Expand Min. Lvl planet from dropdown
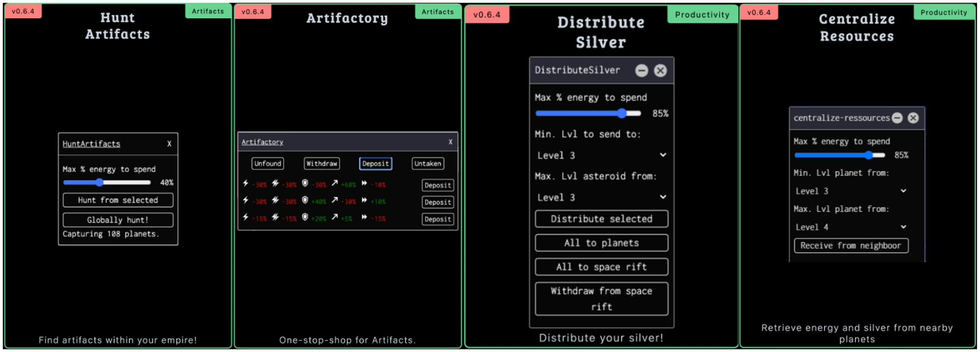 [851, 191]
